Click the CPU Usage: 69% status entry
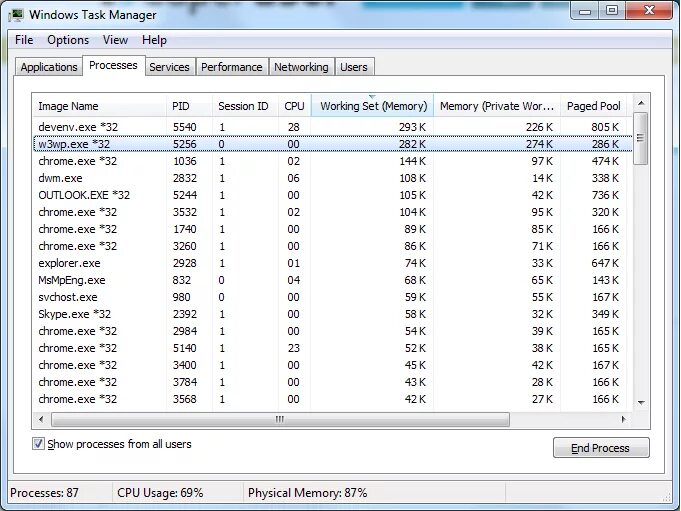The height and width of the screenshot is (511, 681). [x=160, y=493]
